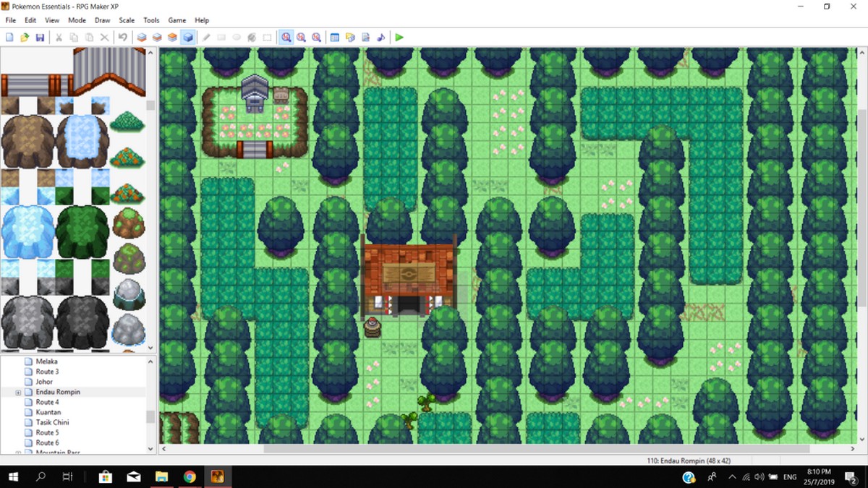868x488 pixels.
Task: Switch to Events layer mode
Action: 188,37
